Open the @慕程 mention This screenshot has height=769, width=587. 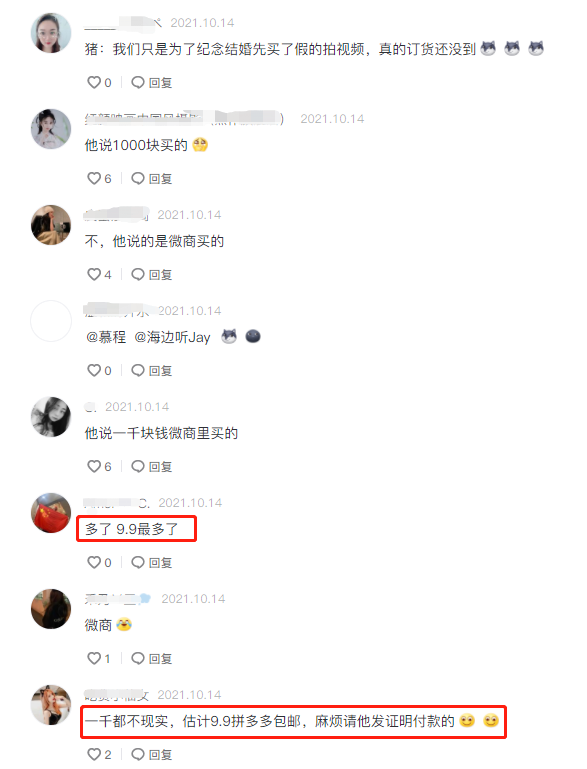click(x=106, y=337)
